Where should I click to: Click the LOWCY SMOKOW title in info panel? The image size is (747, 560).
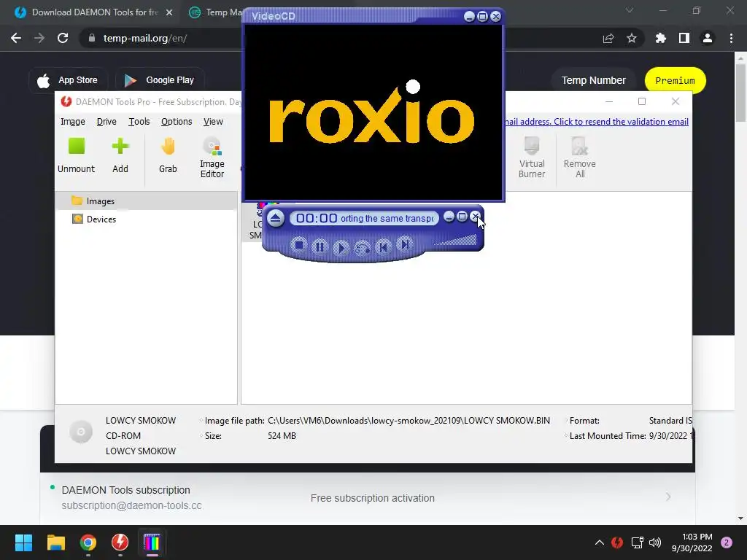tap(141, 421)
